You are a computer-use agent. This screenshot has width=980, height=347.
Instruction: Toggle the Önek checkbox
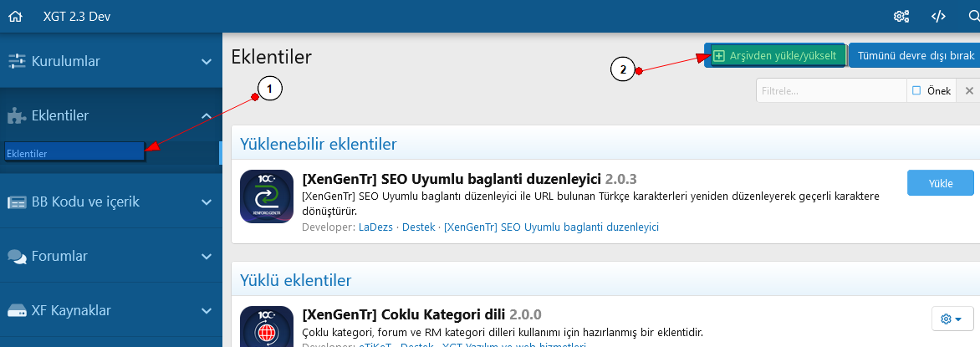click(917, 90)
